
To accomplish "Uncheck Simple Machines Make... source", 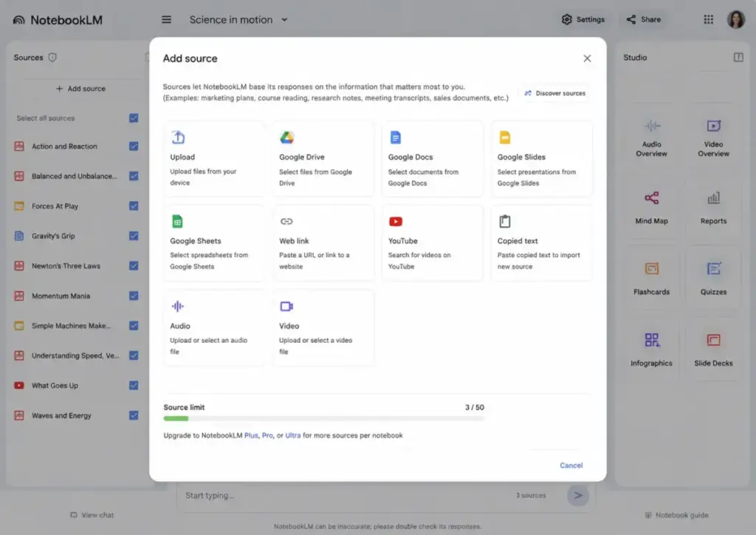I will (x=134, y=326).
